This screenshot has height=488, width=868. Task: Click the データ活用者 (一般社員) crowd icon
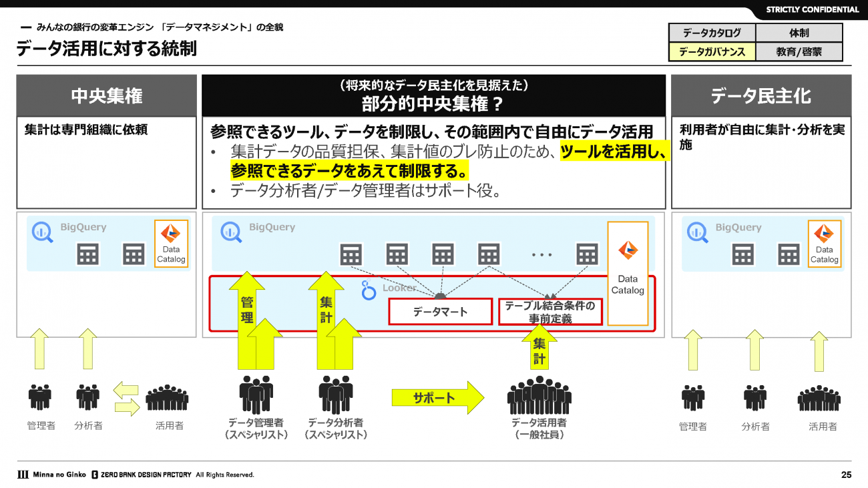pos(539,395)
